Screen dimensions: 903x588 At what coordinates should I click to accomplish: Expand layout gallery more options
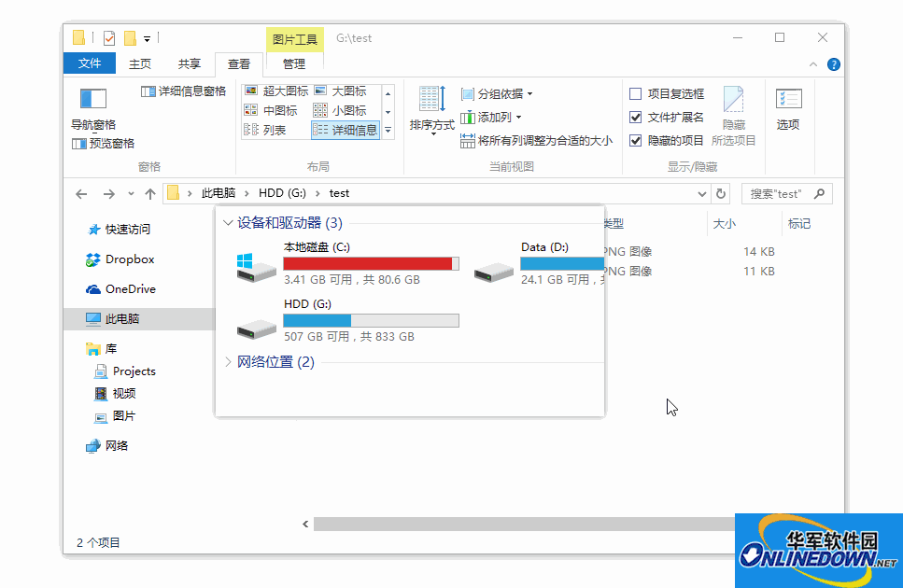[x=388, y=131]
